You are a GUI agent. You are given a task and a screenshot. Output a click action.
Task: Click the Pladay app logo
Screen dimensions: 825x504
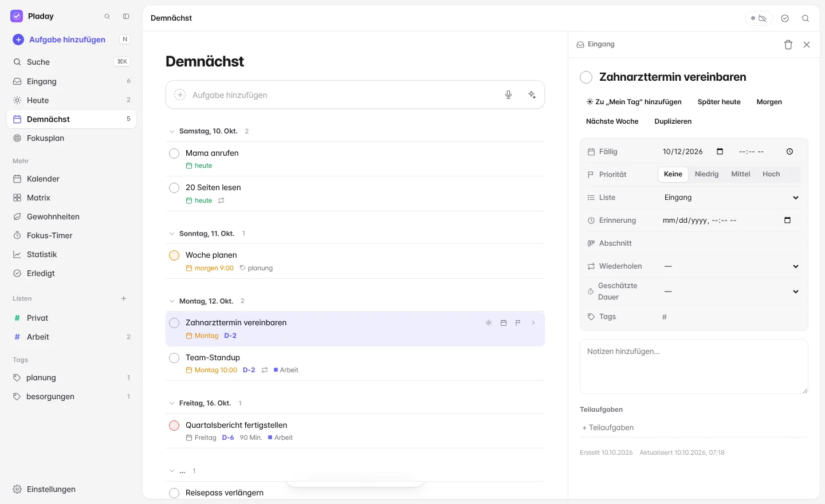pyautogui.click(x=17, y=16)
